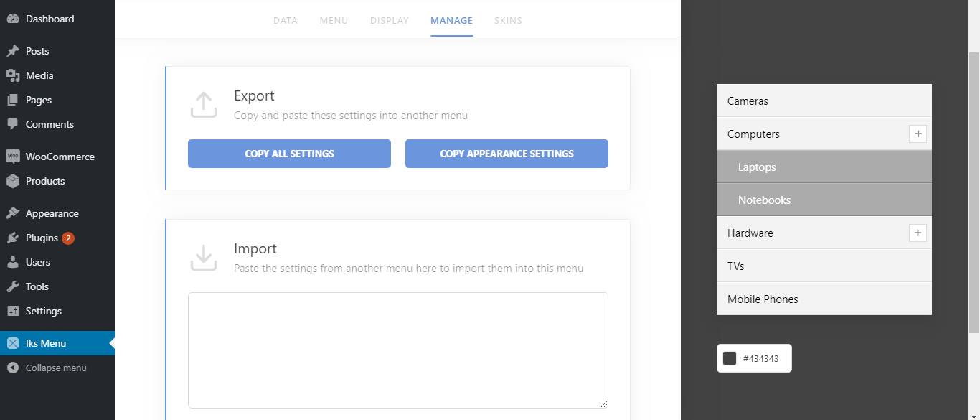Switch to the Display tab
The image size is (980, 420).
coord(389,20)
